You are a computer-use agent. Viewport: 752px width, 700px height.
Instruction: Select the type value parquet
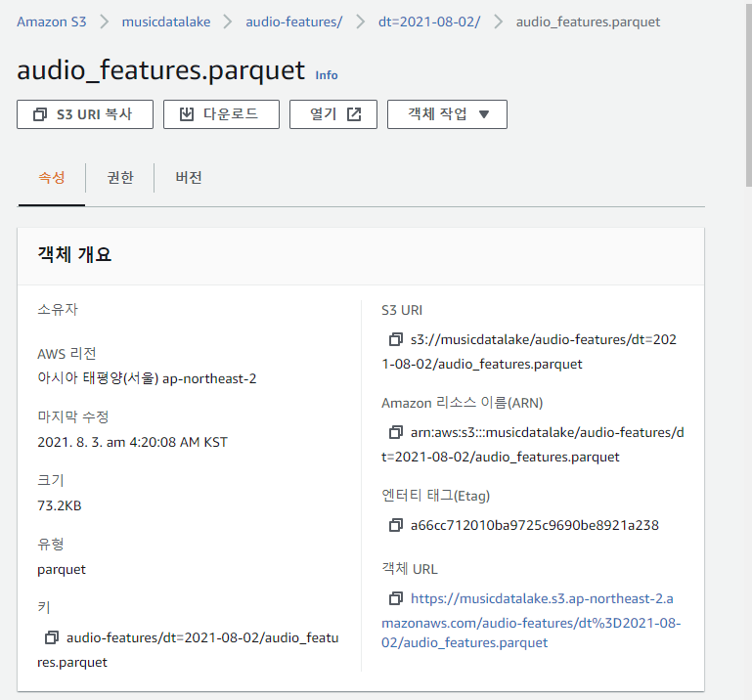coord(62,570)
